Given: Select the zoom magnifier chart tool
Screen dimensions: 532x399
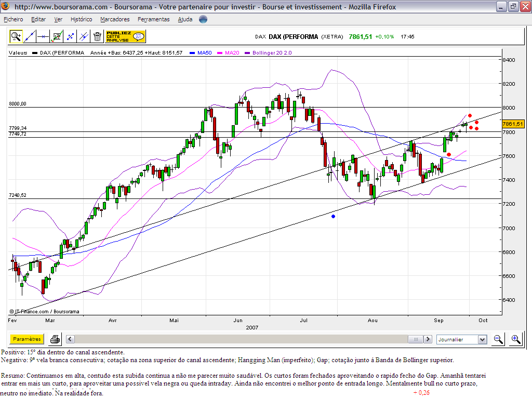Looking at the screenshot, I should [16, 36].
